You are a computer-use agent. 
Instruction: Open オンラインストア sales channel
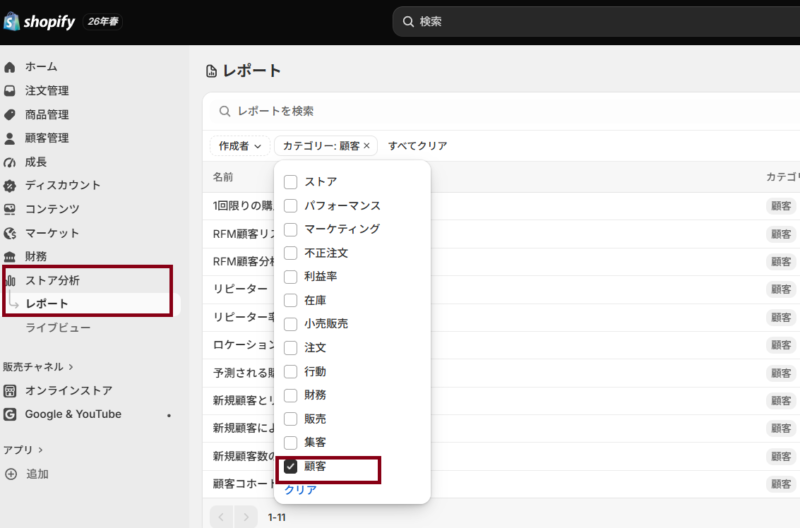tap(69, 391)
